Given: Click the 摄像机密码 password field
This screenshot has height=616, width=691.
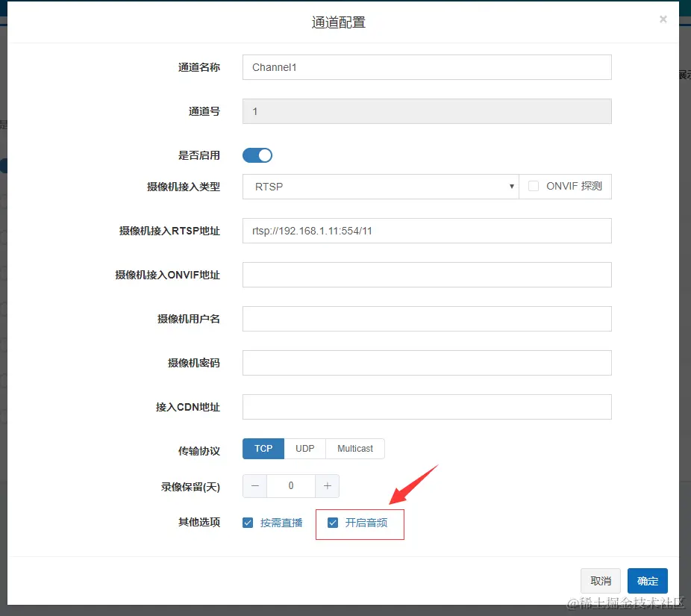Looking at the screenshot, I should [427, 362].
